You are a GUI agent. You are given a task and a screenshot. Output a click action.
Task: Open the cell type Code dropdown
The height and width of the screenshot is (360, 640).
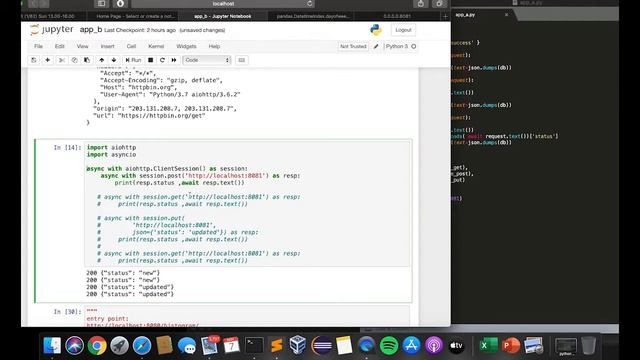tap(207, 60)
